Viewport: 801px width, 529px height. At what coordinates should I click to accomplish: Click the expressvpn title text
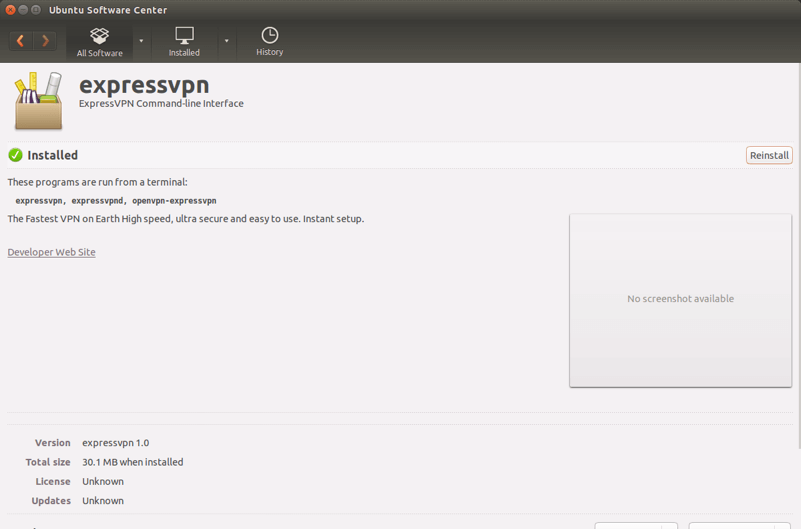tap(144, 85)
